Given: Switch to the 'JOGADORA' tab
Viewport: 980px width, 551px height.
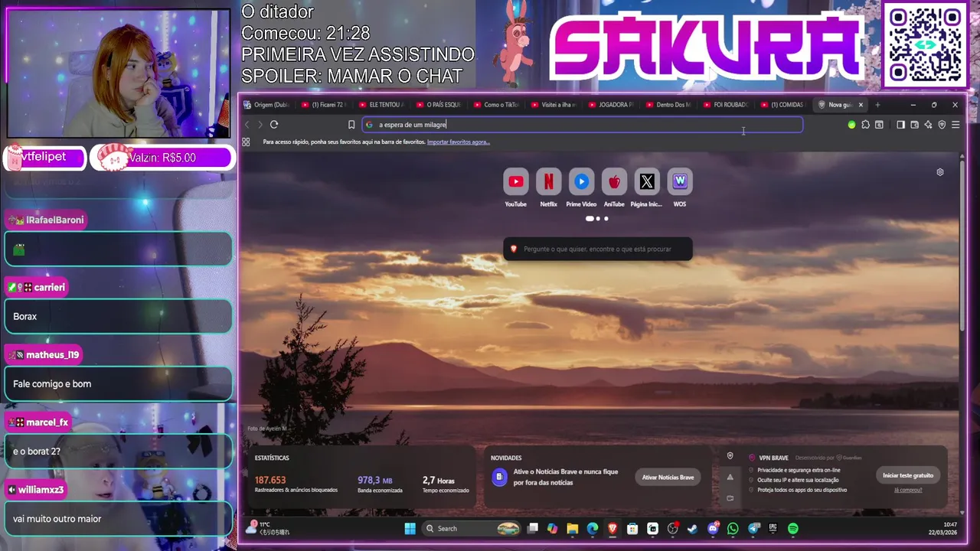Looking at the screenshot, I should [x=612, y=105].
